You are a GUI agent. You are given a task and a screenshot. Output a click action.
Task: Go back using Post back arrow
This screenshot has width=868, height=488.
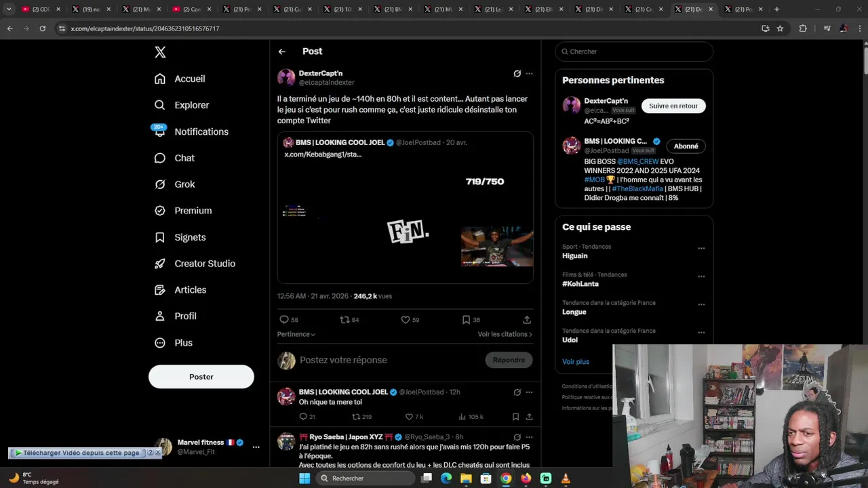pyautogui.click(x=282, y=52)
